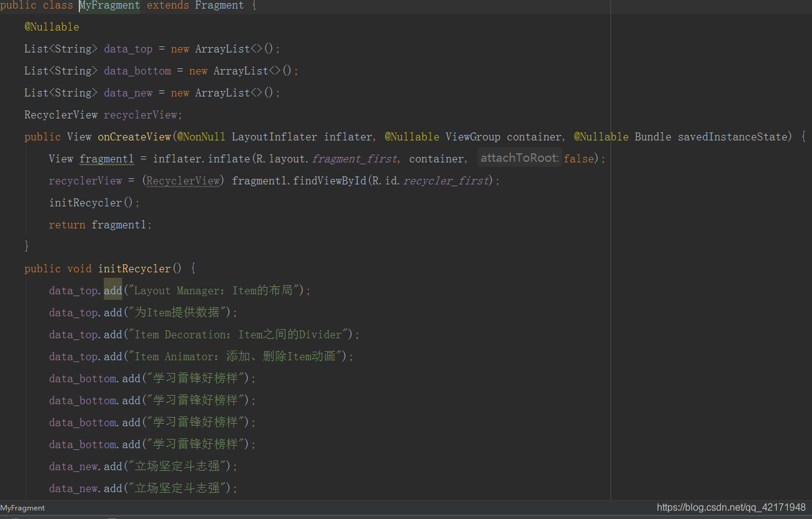Click the (RecyclerView) cast expression

pos(183,181)
